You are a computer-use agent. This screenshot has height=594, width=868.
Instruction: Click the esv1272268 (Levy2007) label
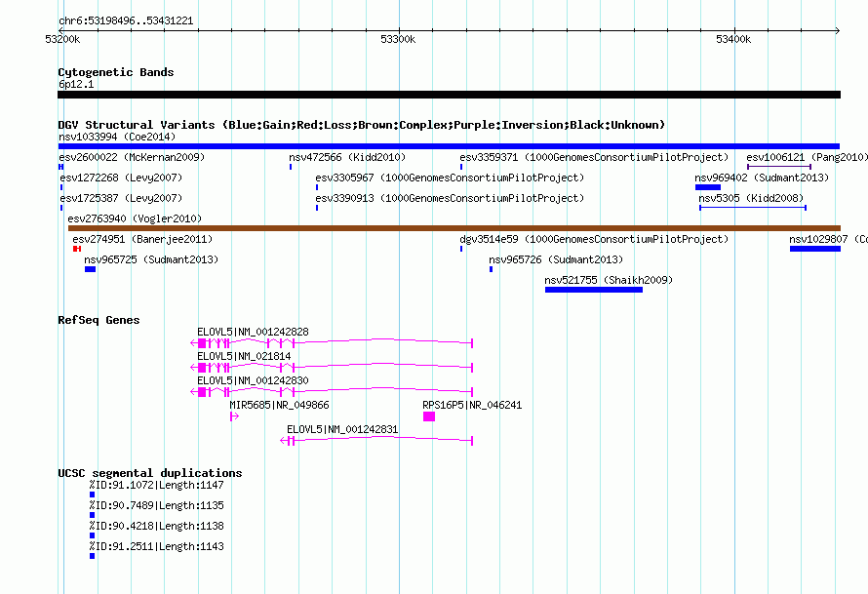(x=121, y=178)
